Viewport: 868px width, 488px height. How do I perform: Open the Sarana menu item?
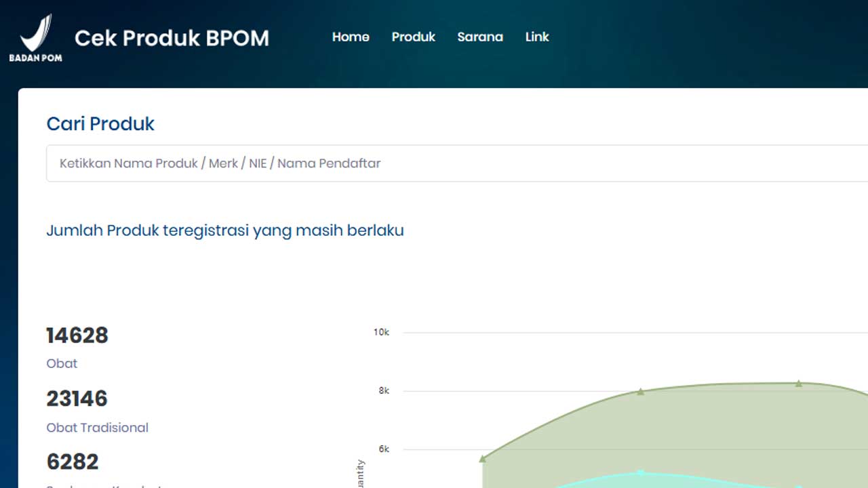coord(480,37)
